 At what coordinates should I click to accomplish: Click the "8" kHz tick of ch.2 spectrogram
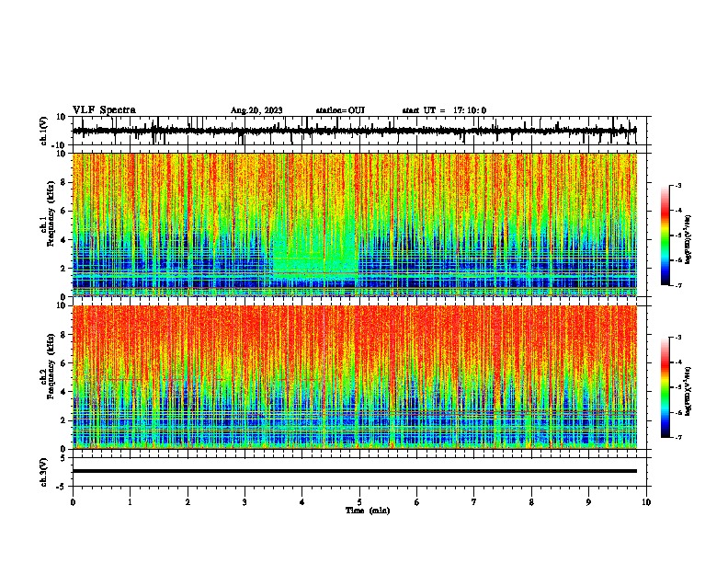pyautogui.click(x=63, y=335)
